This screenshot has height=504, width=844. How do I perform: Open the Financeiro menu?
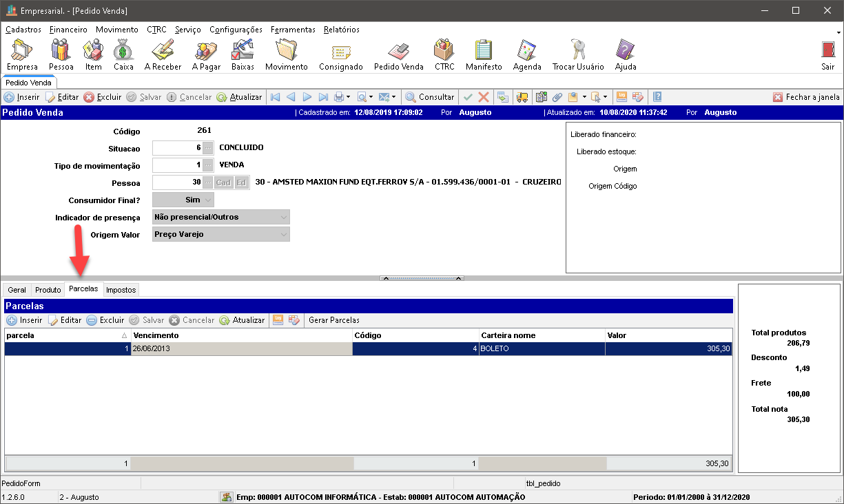(68, 30)
